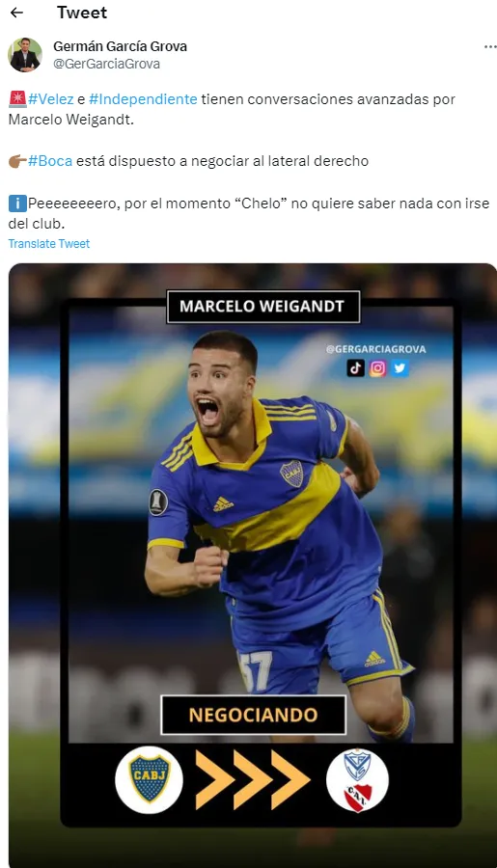Open Germán García Grova's profile avatar

click(x=25, y=55)
